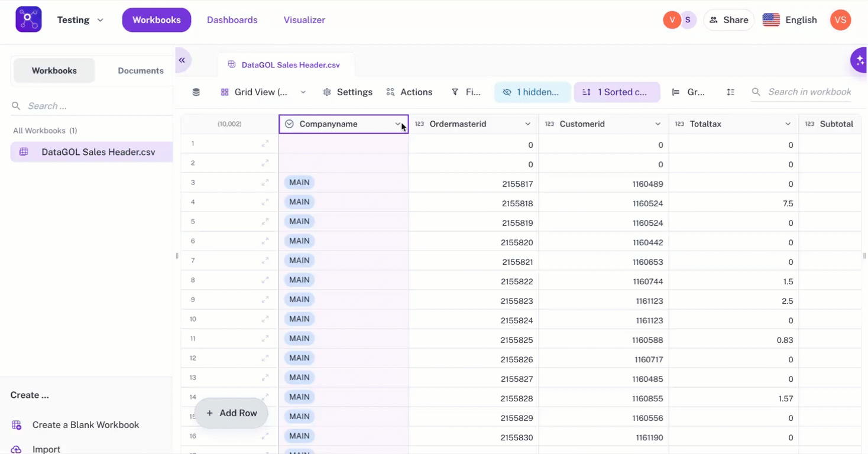This screenshot has width=868, height=454.
Task: Select DataGOL Sales Header.csv in sidebar
Action: pyautogui.click(x=92, y=152)
